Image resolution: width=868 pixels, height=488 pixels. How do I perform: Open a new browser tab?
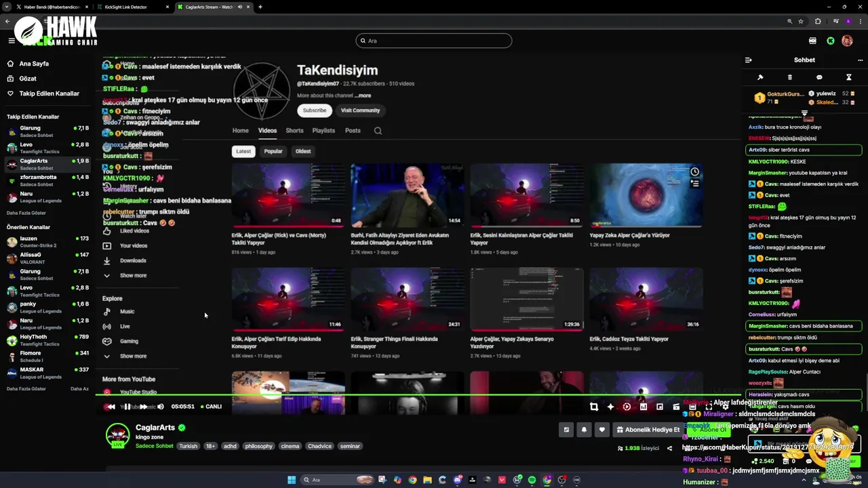(260, 7)
